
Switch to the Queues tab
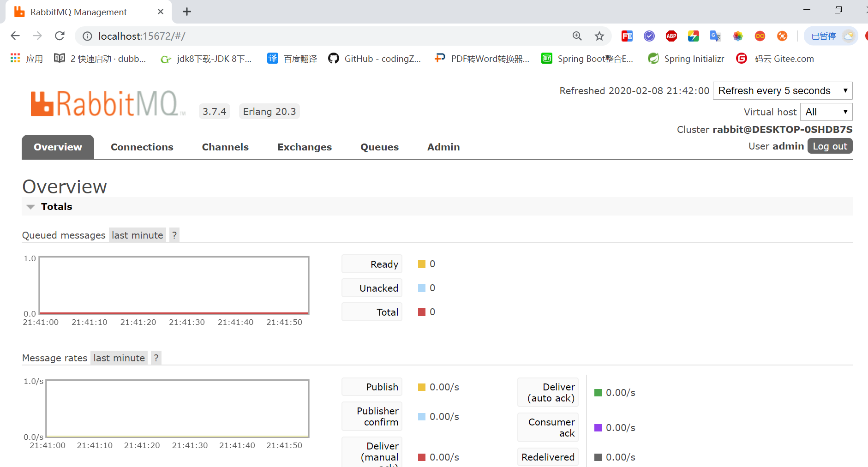click(379, 147)
